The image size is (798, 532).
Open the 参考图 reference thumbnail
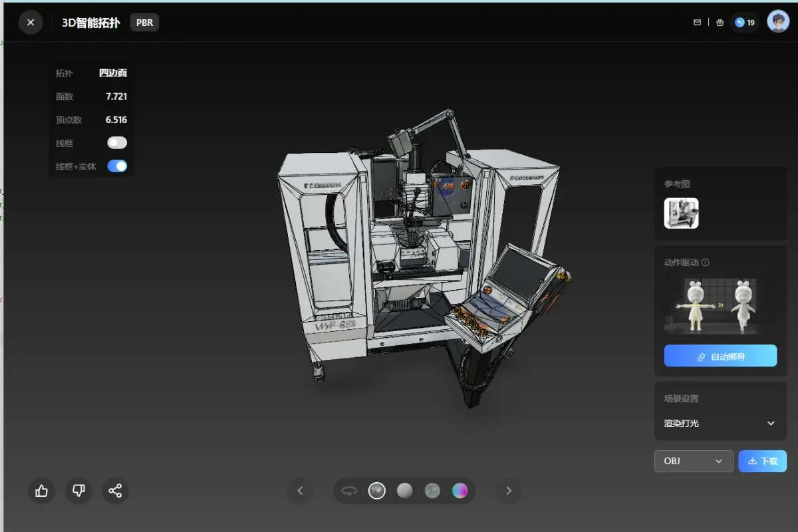pyautogui.click(x=681, y=213)
